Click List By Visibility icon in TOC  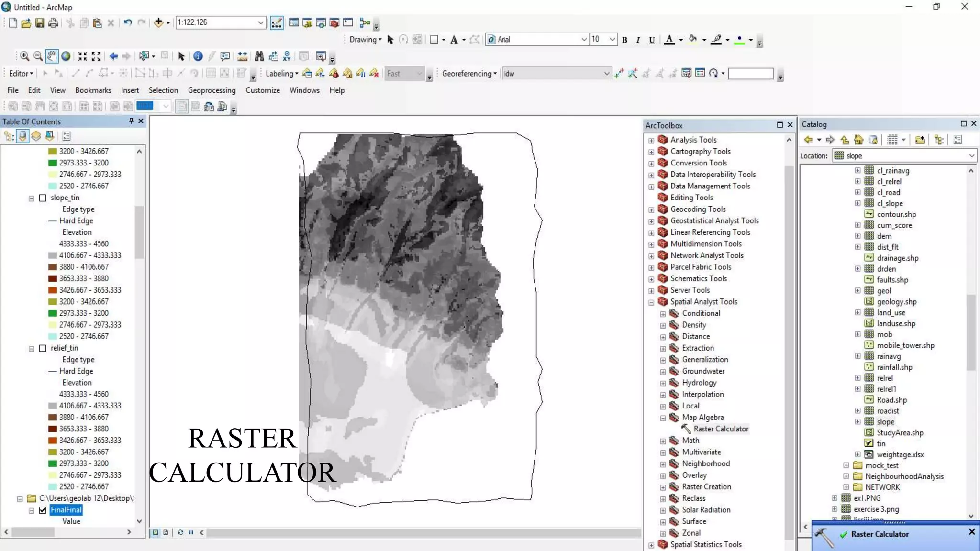tap(36, 136)
